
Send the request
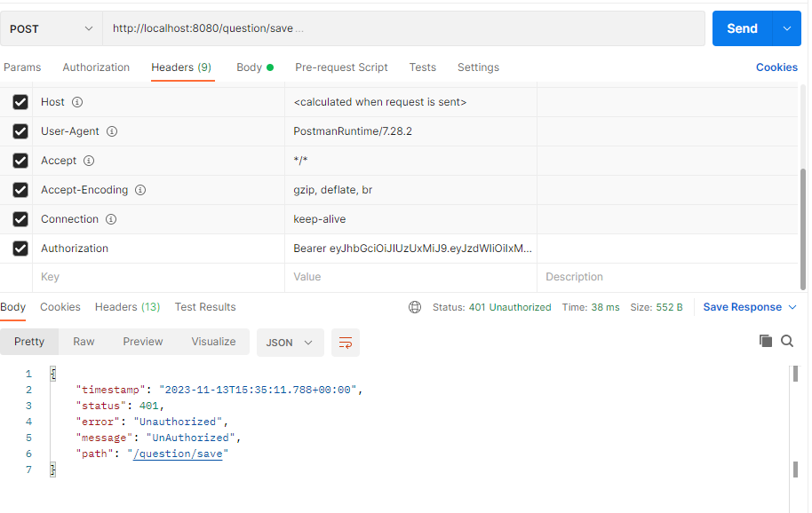coord(742,28)
